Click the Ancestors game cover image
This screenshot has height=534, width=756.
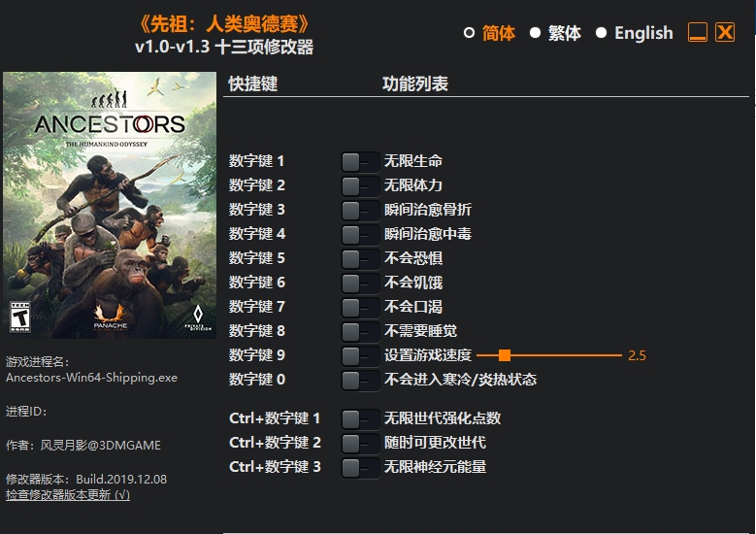[110, 205]
